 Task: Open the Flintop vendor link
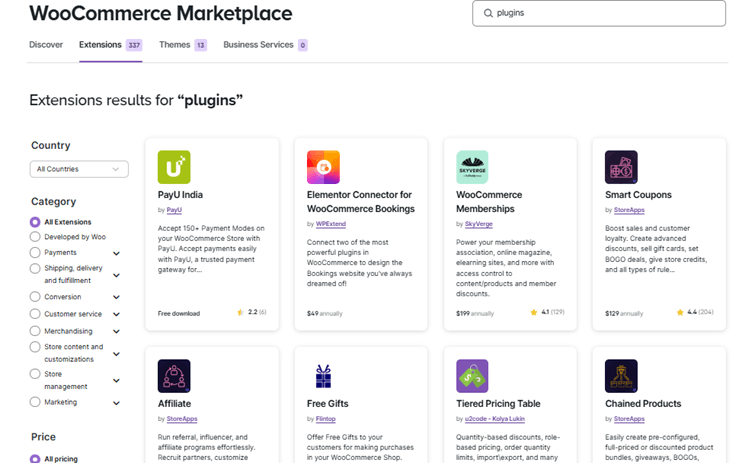[325, 419]
